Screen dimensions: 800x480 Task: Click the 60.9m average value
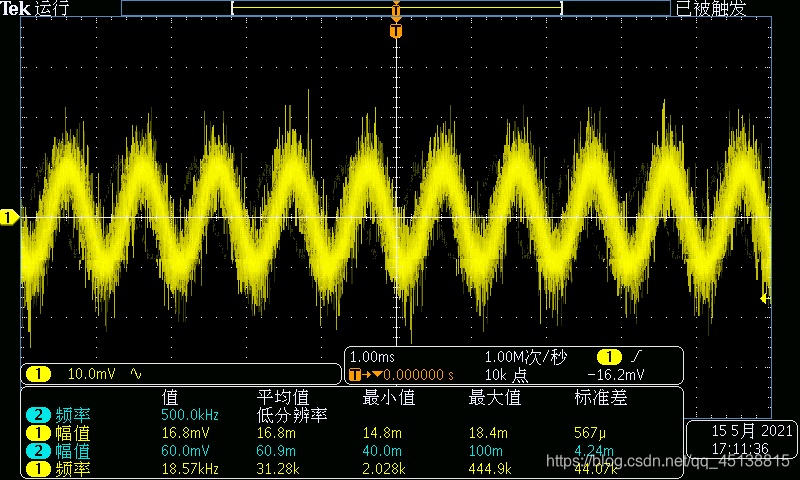pyautogui.click(x=278, y=451)
